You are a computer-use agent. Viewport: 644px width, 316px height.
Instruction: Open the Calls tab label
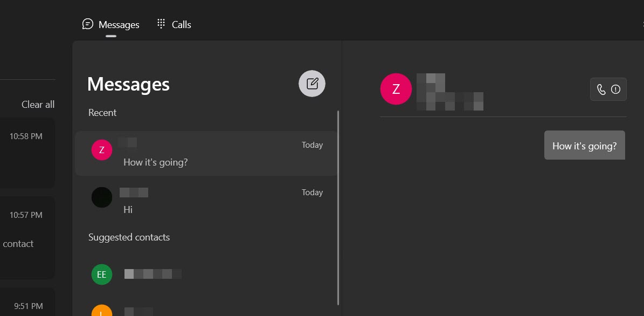[182, 25]
